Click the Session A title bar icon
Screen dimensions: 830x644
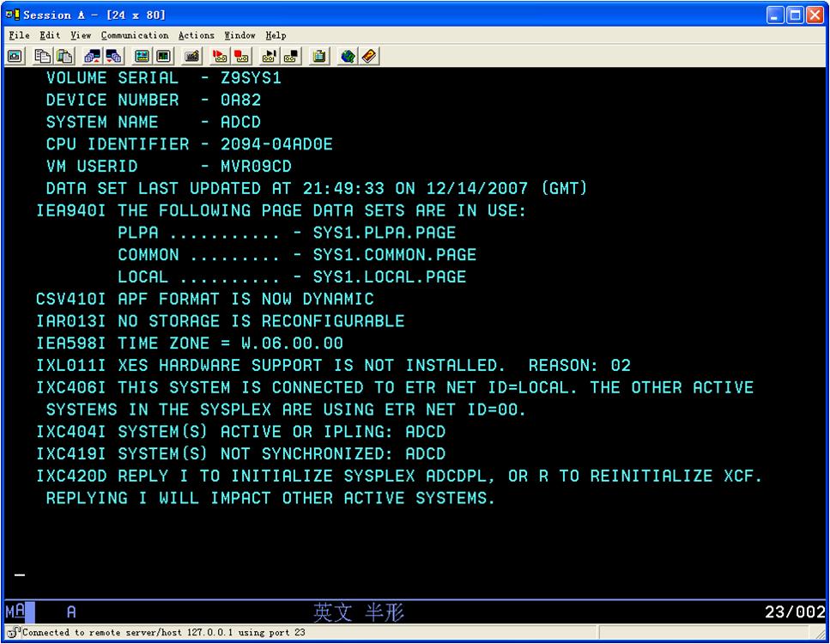pos(12,15)
